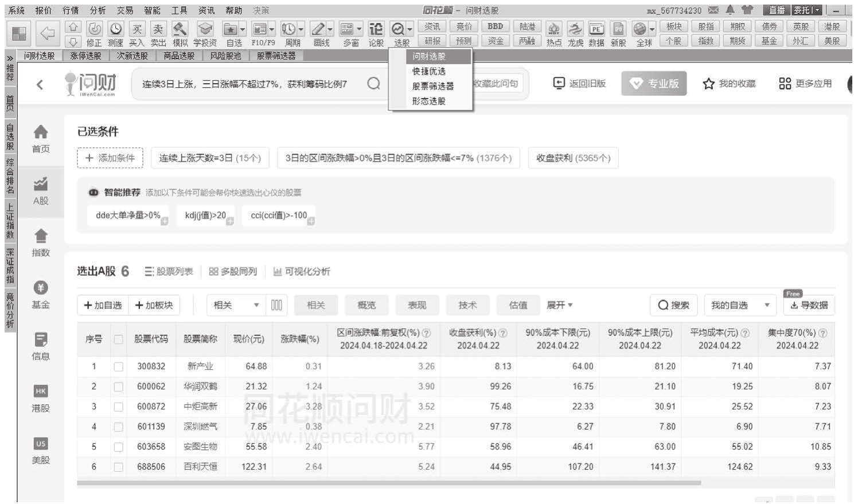Check the box for 百利天恒 688506
The width and height of the screenshot is (854, 504).
(118, 467)
